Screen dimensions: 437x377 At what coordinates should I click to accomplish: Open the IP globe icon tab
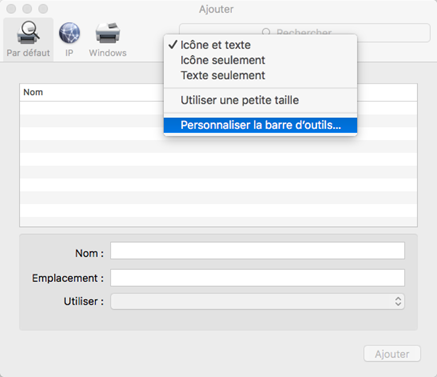(x=69, y=34)
